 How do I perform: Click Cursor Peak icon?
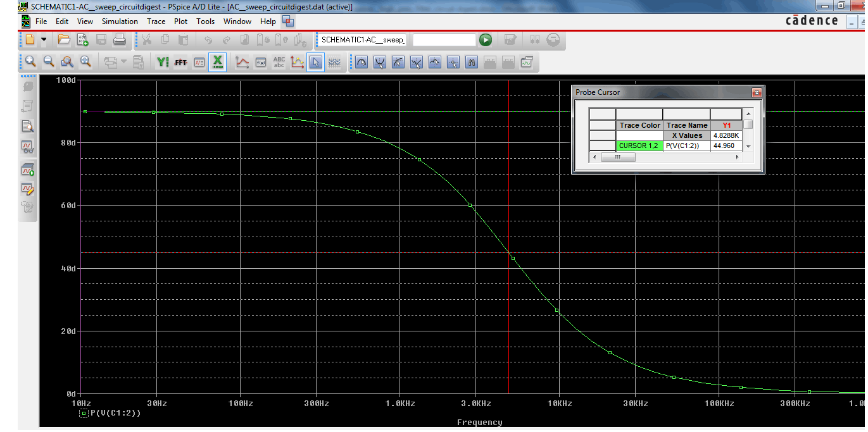(361, 62)
